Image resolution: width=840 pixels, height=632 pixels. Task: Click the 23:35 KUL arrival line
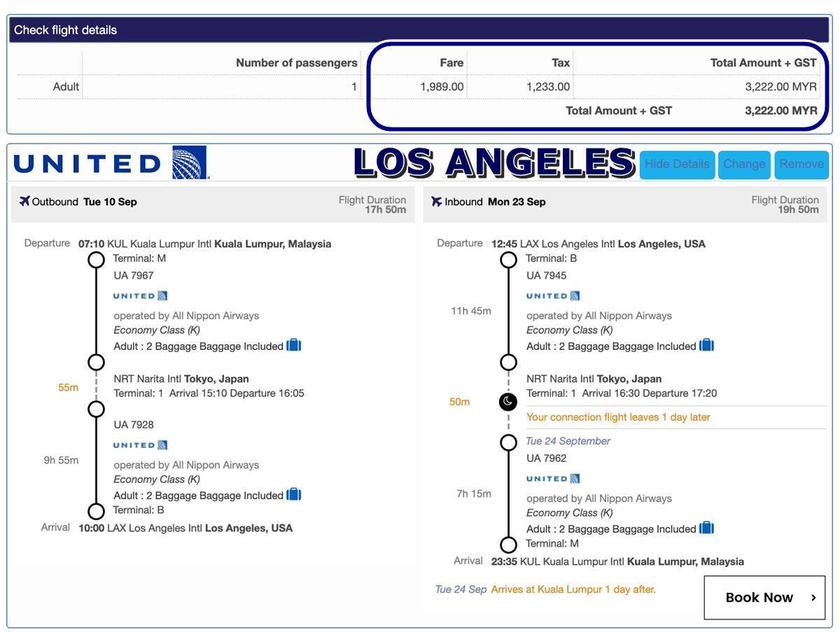tap(617, 562)
